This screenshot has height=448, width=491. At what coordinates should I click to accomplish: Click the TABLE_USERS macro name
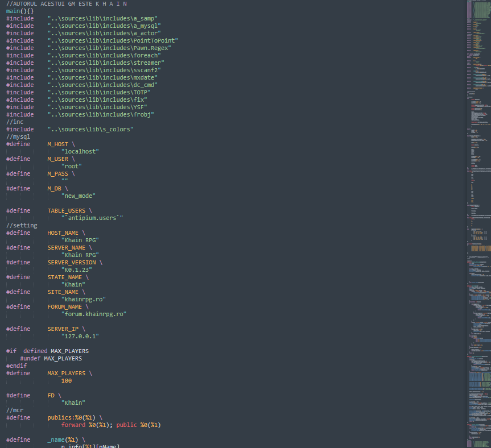click(x=67, y=211)
